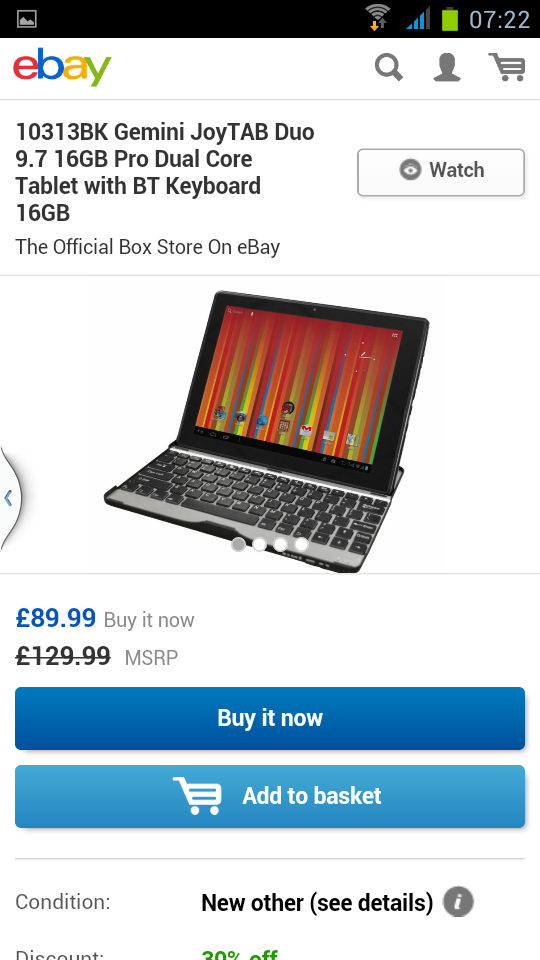Tap New other (see details) condition text

317,902
